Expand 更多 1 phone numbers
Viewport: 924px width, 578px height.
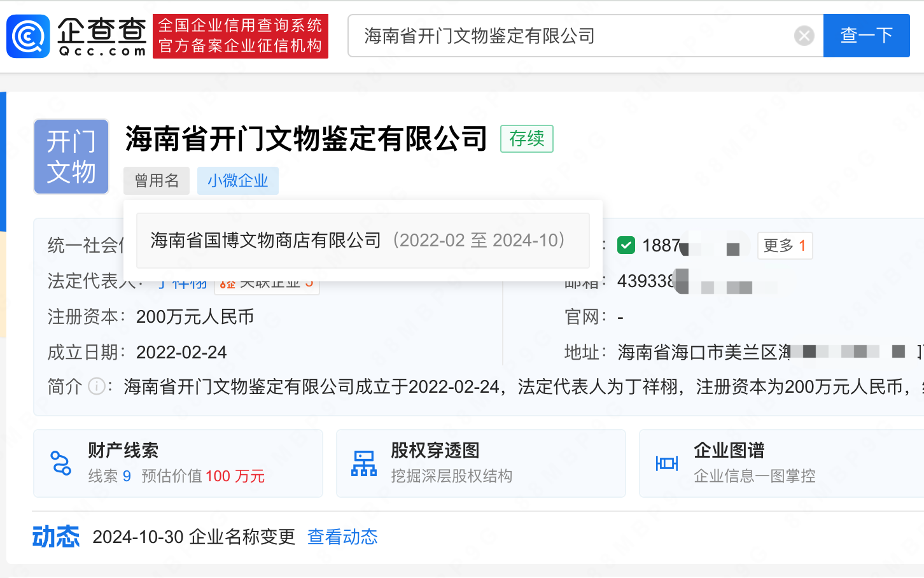click(785, 246)
